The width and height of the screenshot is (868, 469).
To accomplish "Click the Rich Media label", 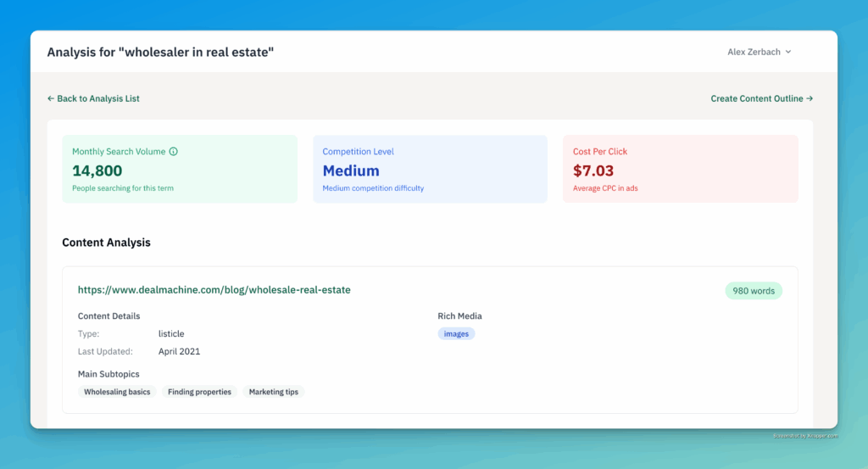I will click(459, 316).
